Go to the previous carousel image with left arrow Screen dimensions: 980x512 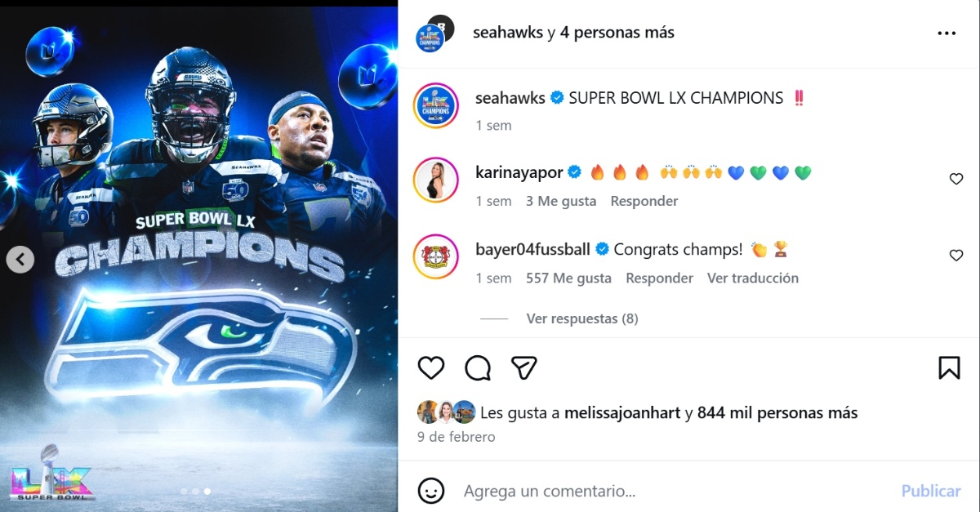[20, 258]
